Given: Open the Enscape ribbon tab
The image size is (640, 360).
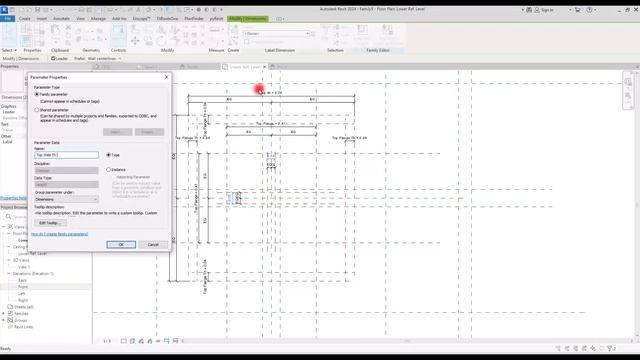Looking at the screenshot, I should pyautogui.click(x=141, y=19).
